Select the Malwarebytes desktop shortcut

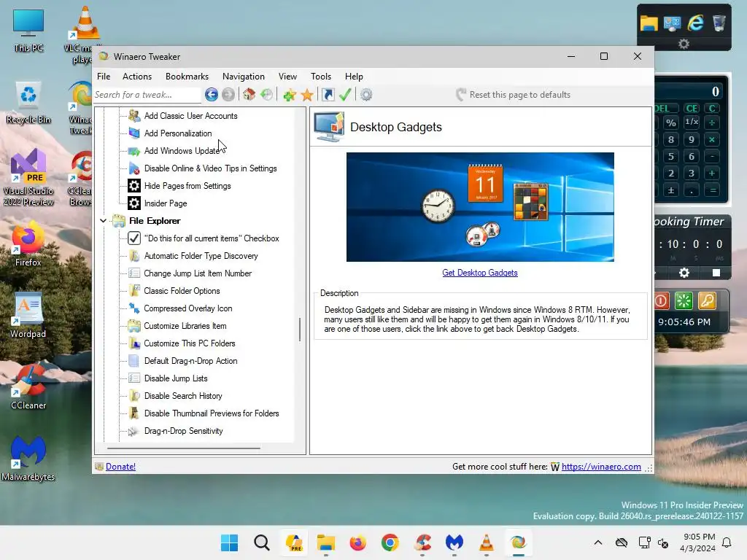click(x=28, y=459)
